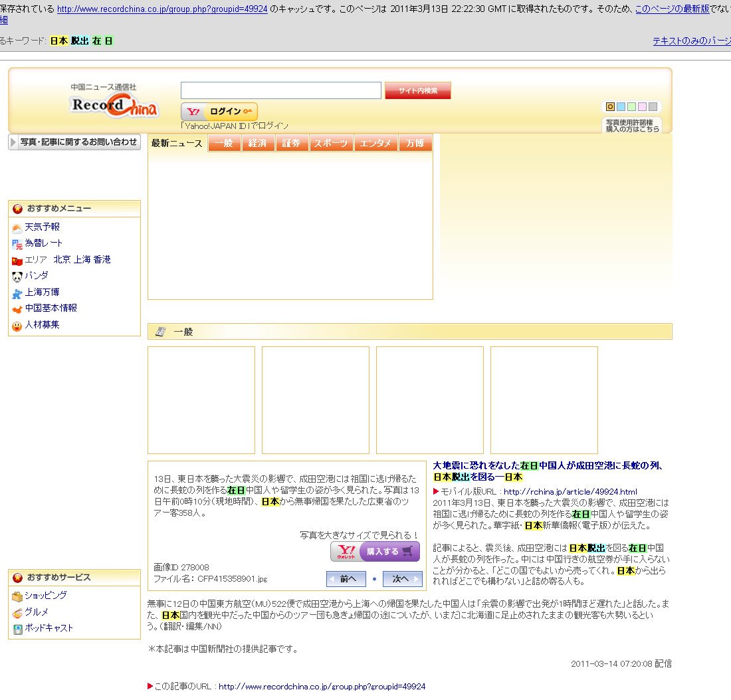Click the orange China map icon beside 中国基本情報
Screen dimensions: 731x700
click(x=17, y=309)
